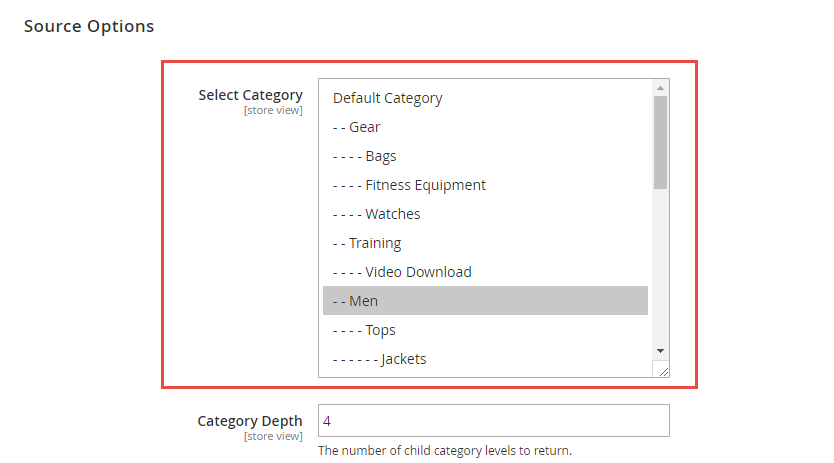Focus the Category Depth input field
Image resolution: width=834 pixels, height=463 pixels.
(494, 421)
